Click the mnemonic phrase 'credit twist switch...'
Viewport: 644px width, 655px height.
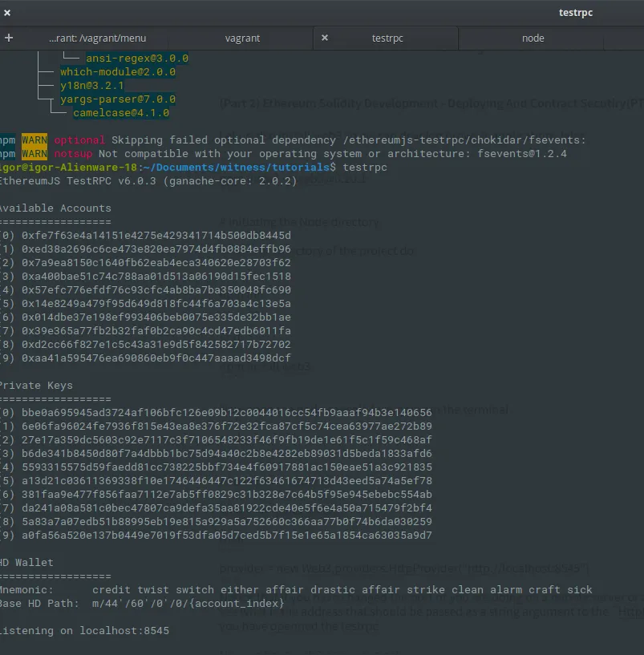342,590
